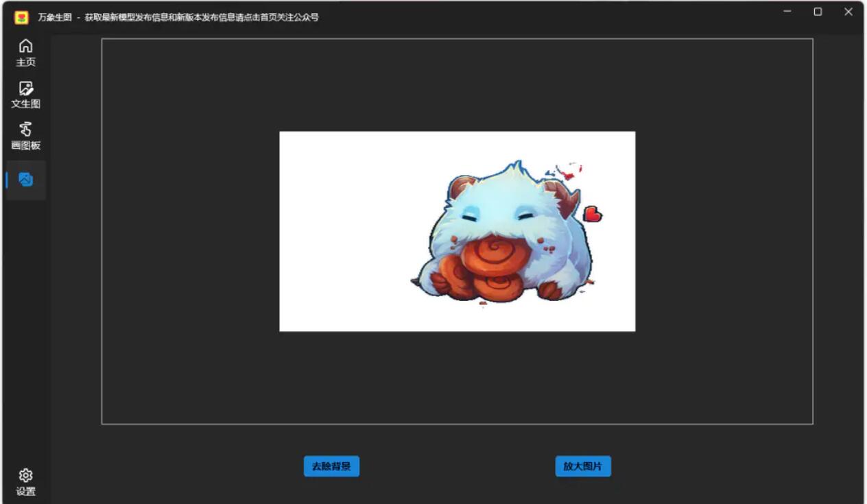Open the 画图板 drawing board
Image resolution: width=867 pixels, height=504 pixels.
(x=25, y=136)
